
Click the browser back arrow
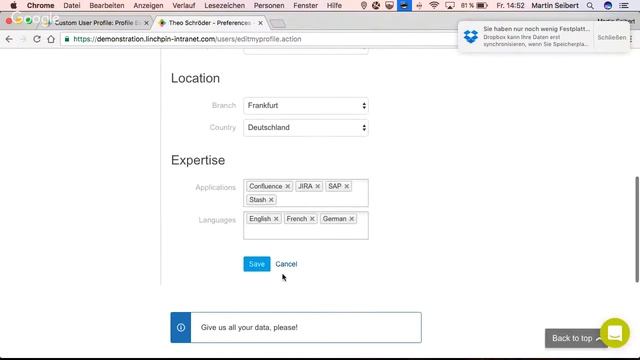(9, 39)
